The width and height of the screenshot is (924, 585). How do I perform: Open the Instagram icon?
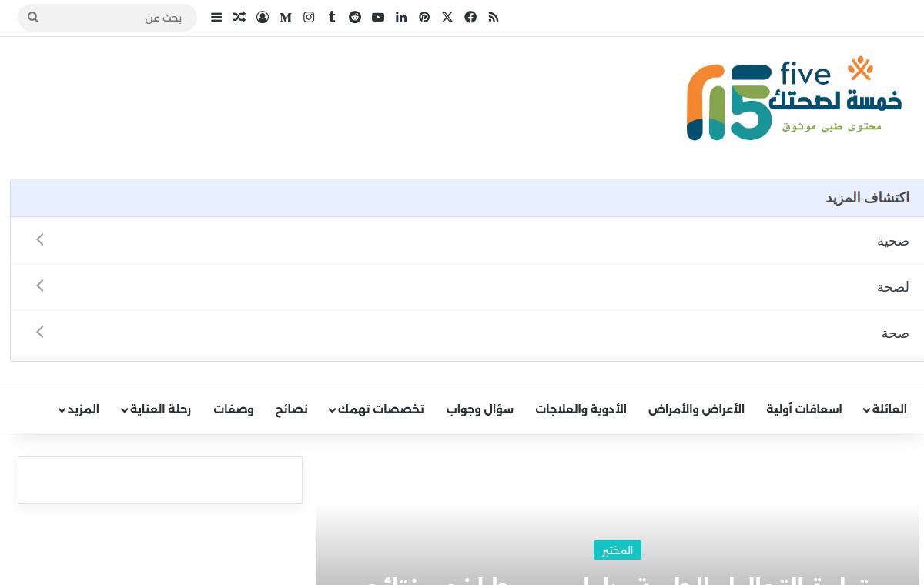coord(309,17)
